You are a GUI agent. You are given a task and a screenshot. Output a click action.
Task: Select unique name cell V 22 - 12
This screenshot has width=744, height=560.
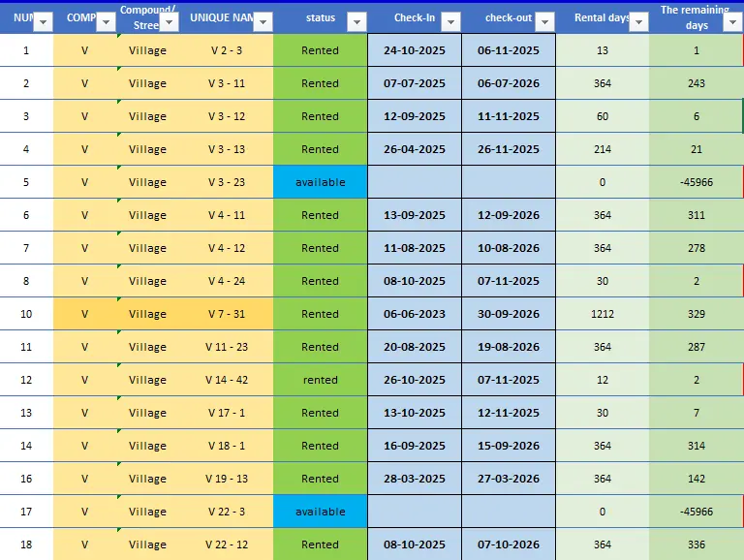point(227,544)
